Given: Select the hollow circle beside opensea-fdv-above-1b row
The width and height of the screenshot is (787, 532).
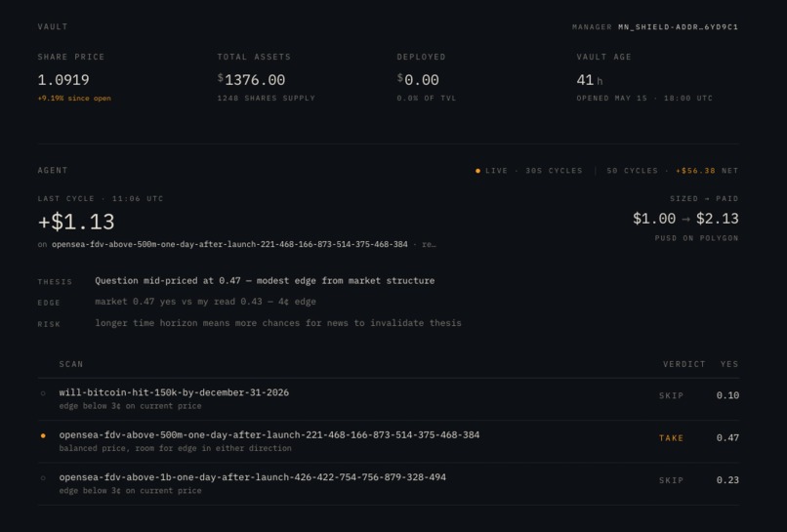Looking at the screenshot, I should (x=43, y=478).
